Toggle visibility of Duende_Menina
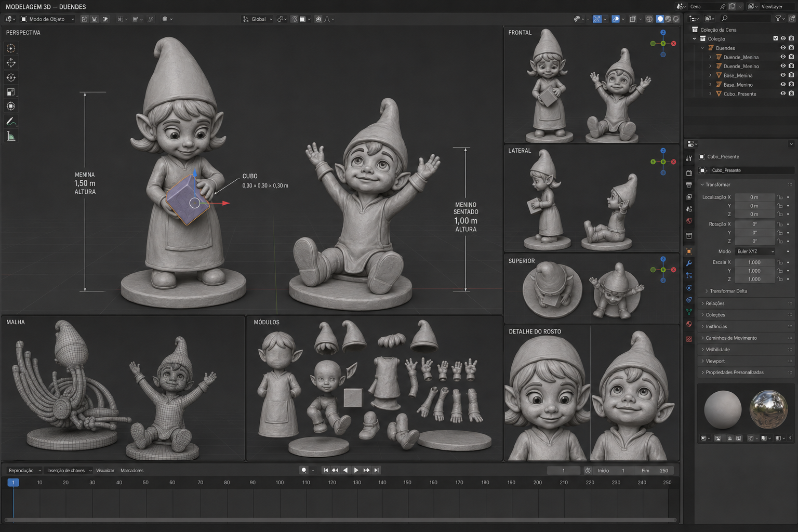The height and width of the screenshot is (532, 798). point(783,57)
